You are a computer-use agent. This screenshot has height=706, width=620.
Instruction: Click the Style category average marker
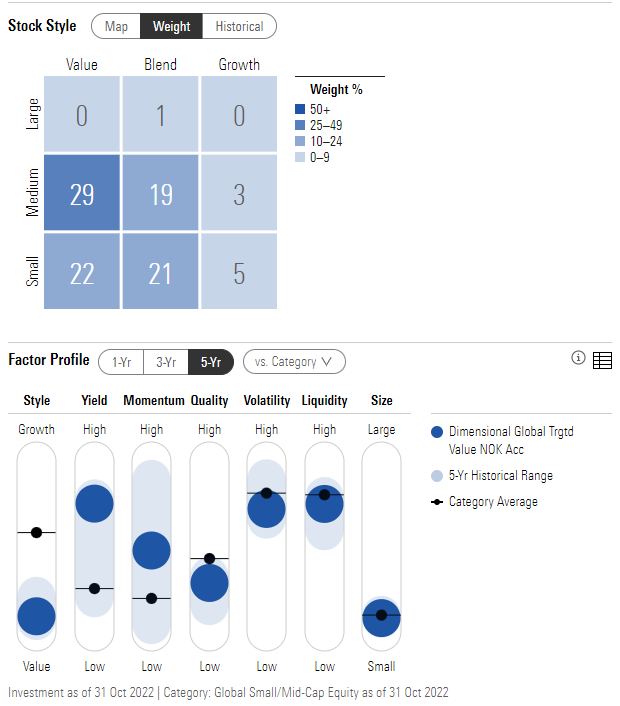(x=36, y=533)
